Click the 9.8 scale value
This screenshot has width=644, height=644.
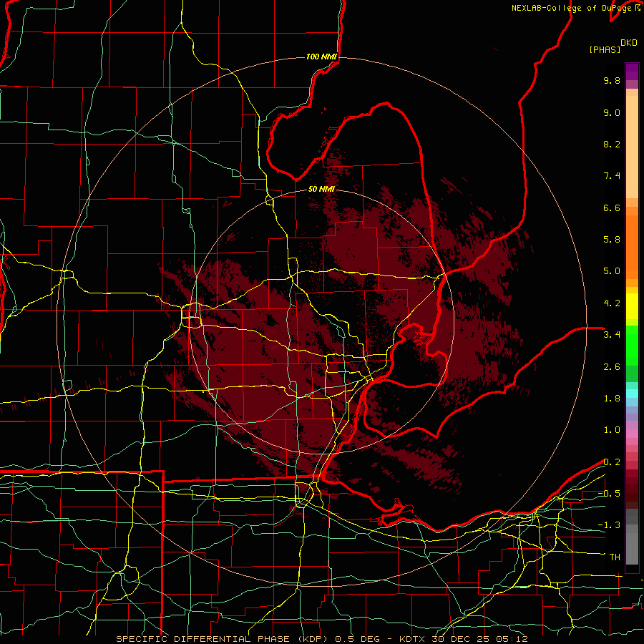click(612, 80)
